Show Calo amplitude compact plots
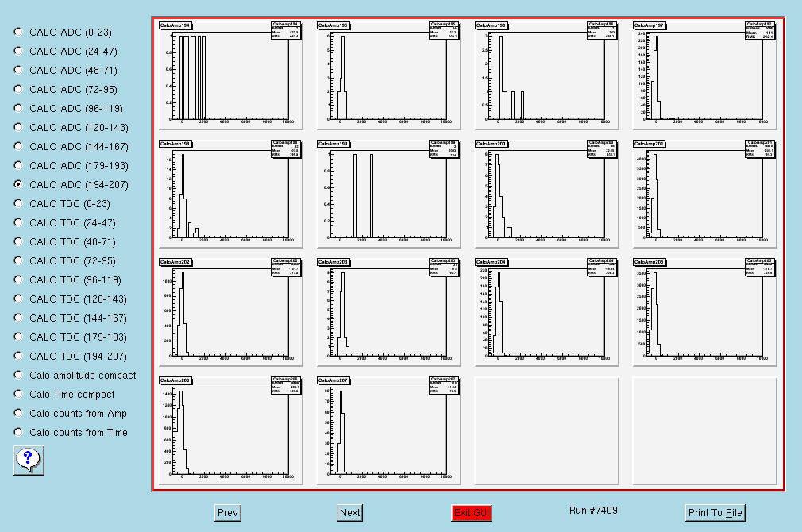Image resolution: width=802 pixels, height=532 pixels. [18, 375]
